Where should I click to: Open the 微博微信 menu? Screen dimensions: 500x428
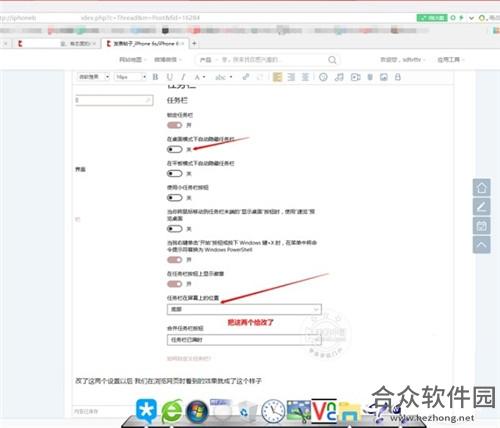click(x=167, y=60)
